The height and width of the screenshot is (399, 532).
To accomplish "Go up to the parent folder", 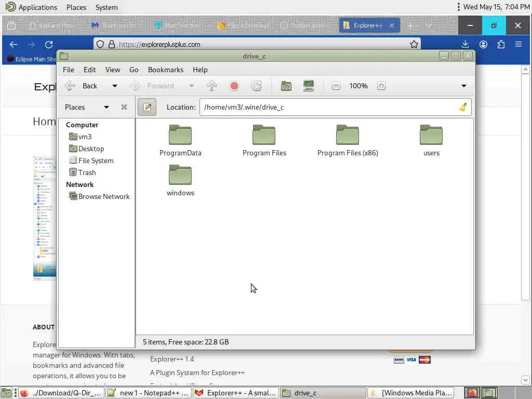I will (212, 86).
